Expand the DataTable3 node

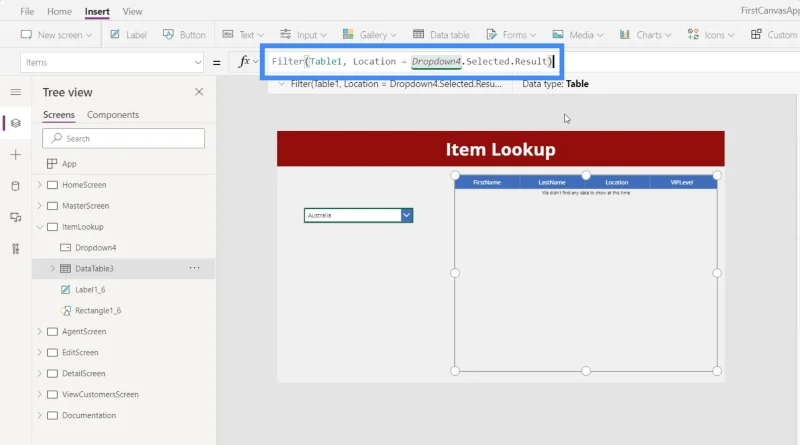click(52, 268)
